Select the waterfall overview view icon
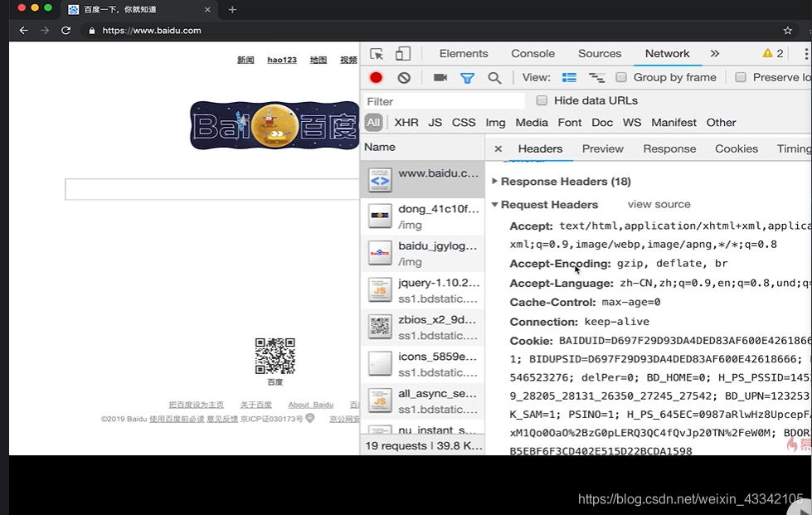812x515 pixels. (x=596, y=78)
